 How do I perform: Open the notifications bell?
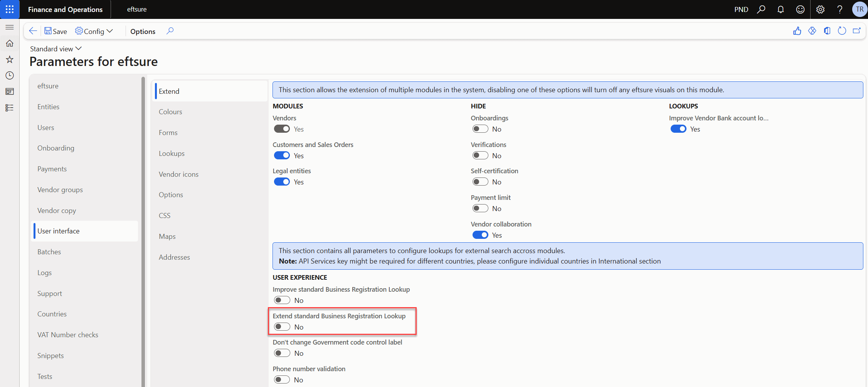pyautogui.click(x=781, y=9)
